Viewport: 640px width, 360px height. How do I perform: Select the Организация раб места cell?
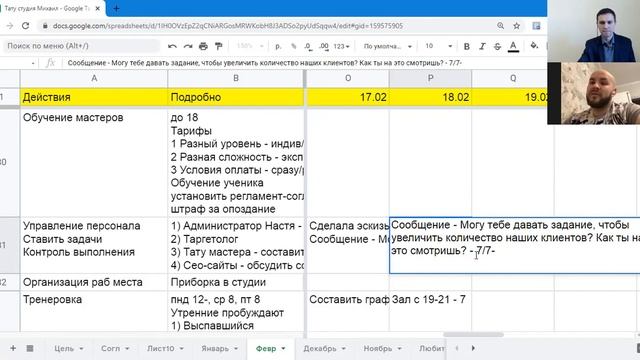point(94,282)
